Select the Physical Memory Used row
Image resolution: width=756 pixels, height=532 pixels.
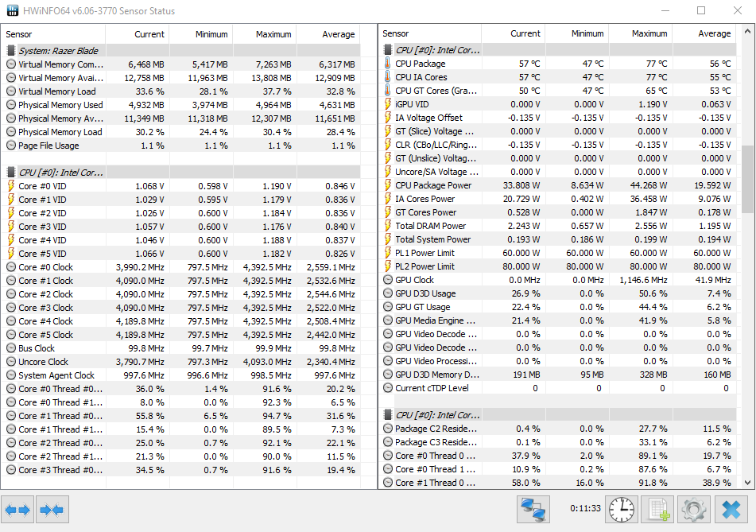180,105
